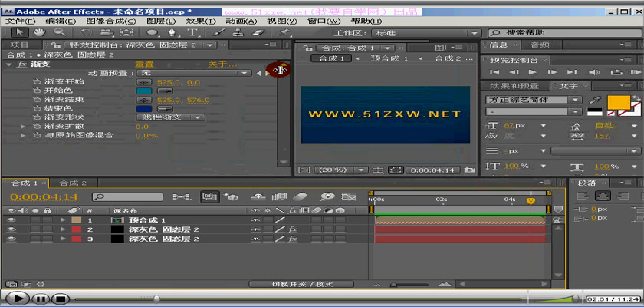644x307 pixels.
Task: Open the 窗口(W) menu
Action: click(324, 21)
